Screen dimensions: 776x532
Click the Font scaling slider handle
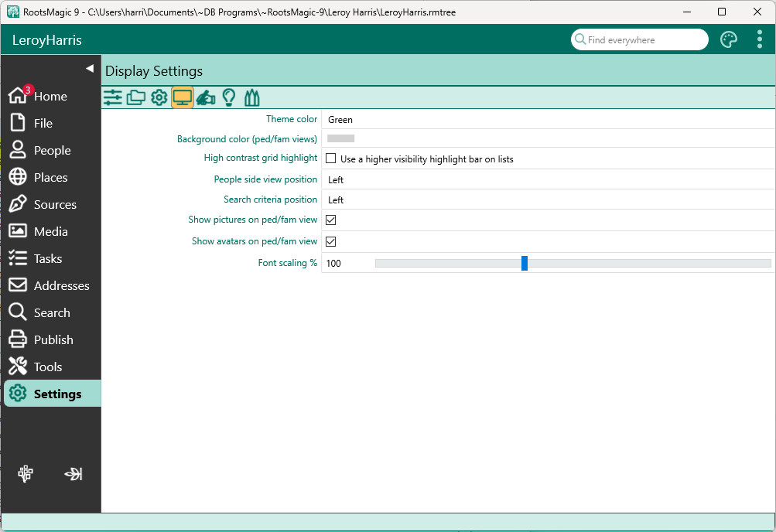pyautogui.click(x=525, y=263)
